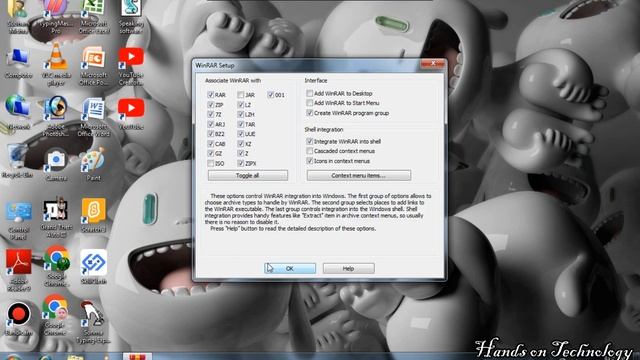Open the Camera desktop shortcut

pyautogui.click(x=56, y=165)
